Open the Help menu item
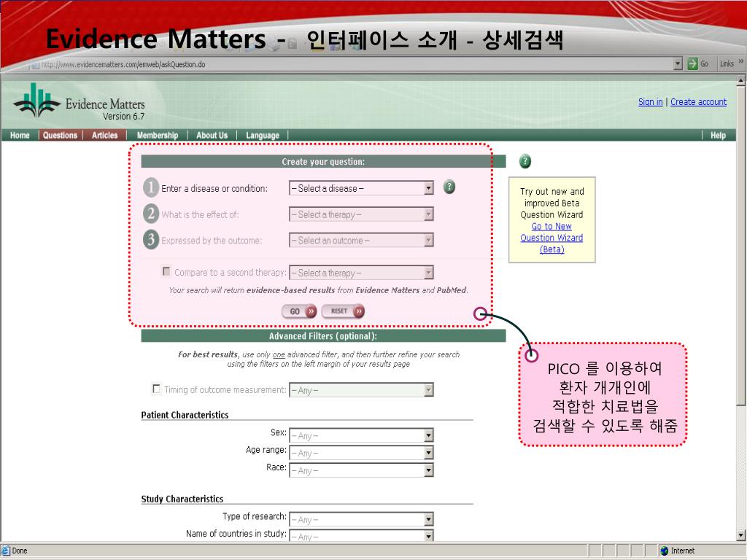Screen dimensions: 747x560 click(x=718, y=135)
